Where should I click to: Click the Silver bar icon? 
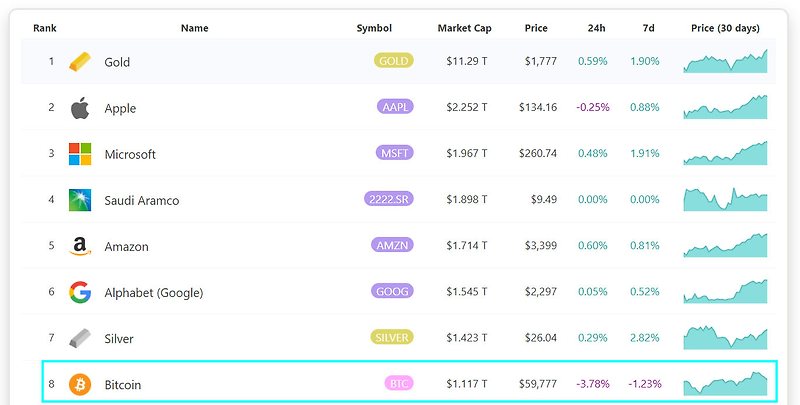point(80,338)
